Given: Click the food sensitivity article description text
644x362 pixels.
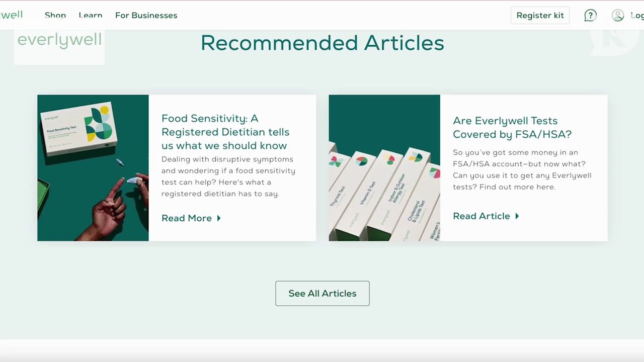Looking at the screenshot, I should pos(228,176).
